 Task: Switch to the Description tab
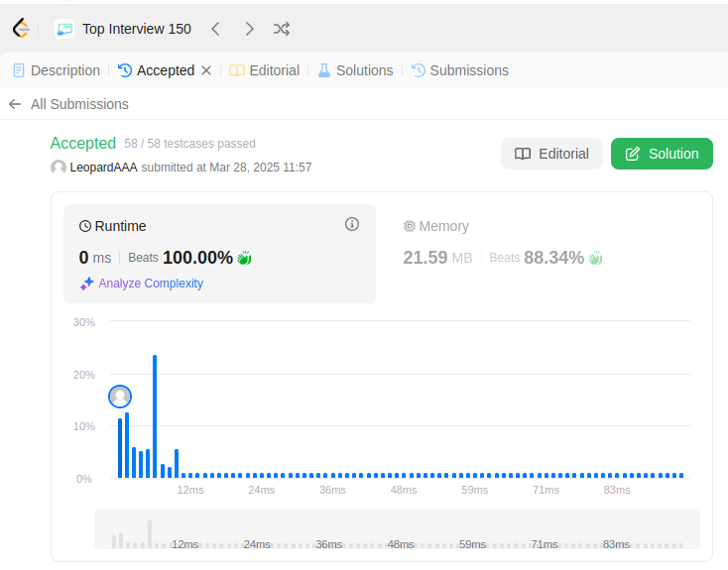click(58, 70)
